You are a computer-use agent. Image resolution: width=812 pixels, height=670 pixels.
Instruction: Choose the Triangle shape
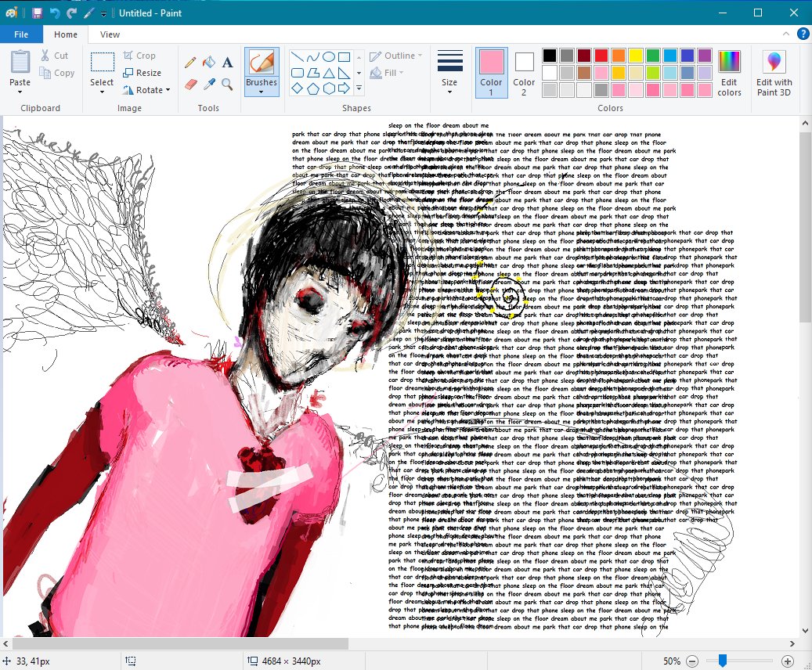[x=328, y=73]
